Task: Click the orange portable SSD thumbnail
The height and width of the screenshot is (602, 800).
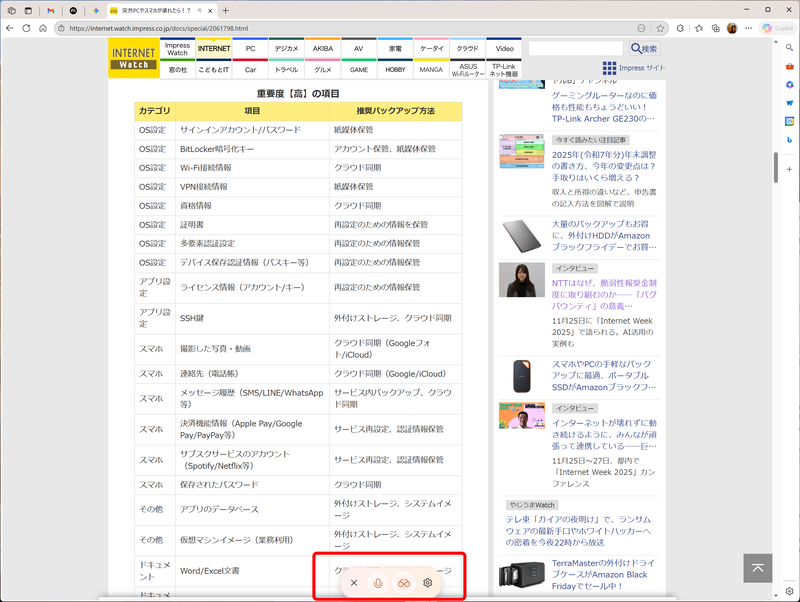Action: [x=522, y=376]
